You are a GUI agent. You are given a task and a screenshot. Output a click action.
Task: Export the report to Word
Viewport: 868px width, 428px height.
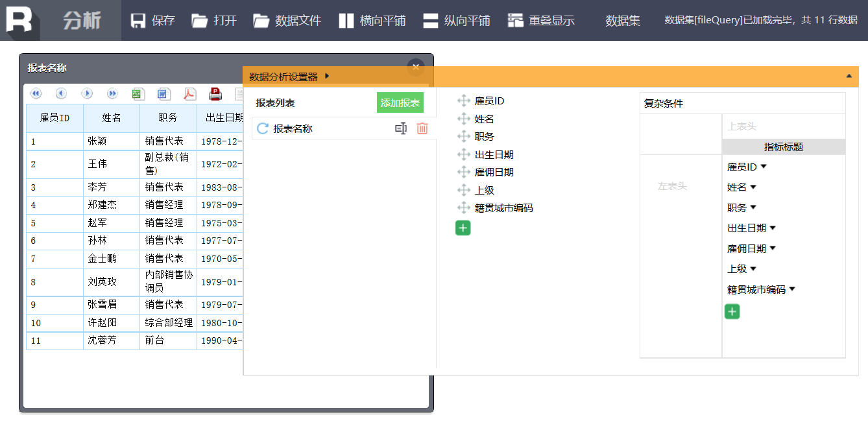click(x=163, y=94)
